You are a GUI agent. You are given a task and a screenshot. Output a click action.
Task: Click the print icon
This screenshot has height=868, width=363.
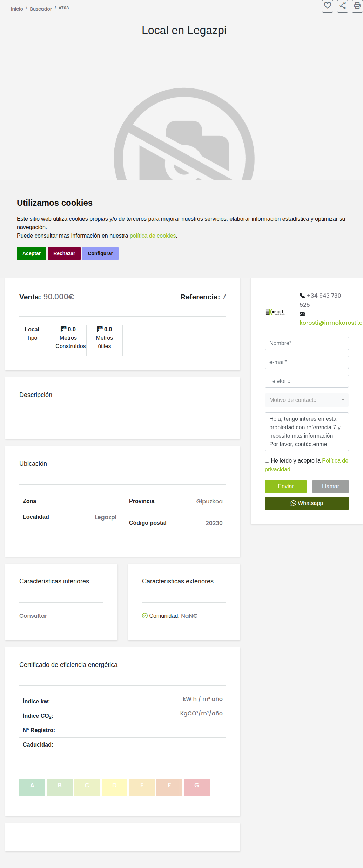coord(357,6)
